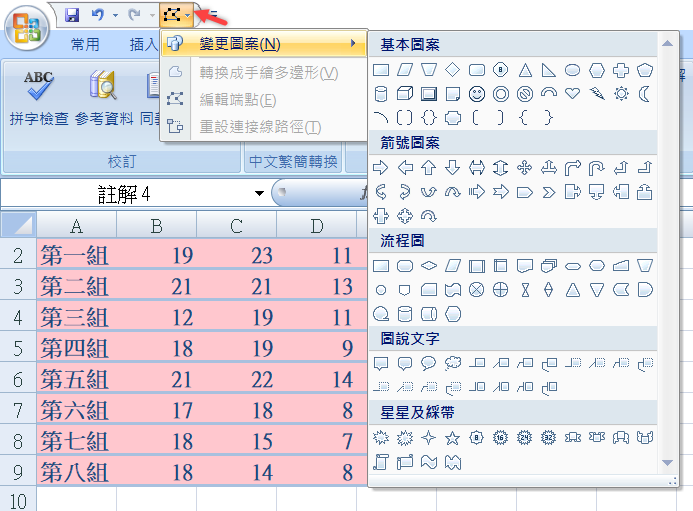Pick the cloud callout shape
The width and height of the screenshot is (693, 511).
(453, 363)
